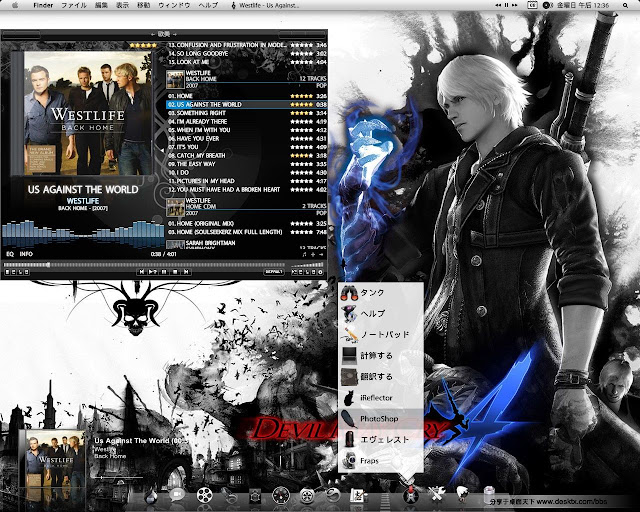Click the previous track button in the player

click(x=141, y=272)
